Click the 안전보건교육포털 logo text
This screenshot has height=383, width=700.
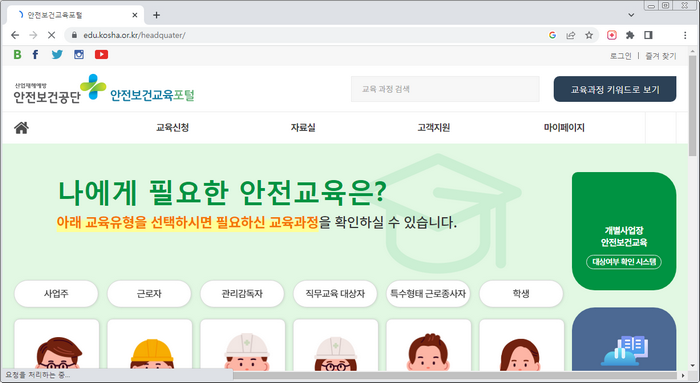point(152,95)
